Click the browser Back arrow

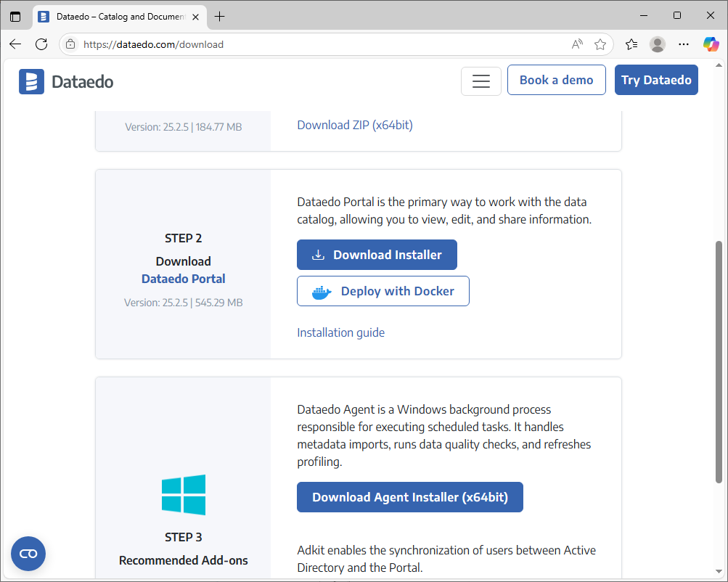(15, 44)
